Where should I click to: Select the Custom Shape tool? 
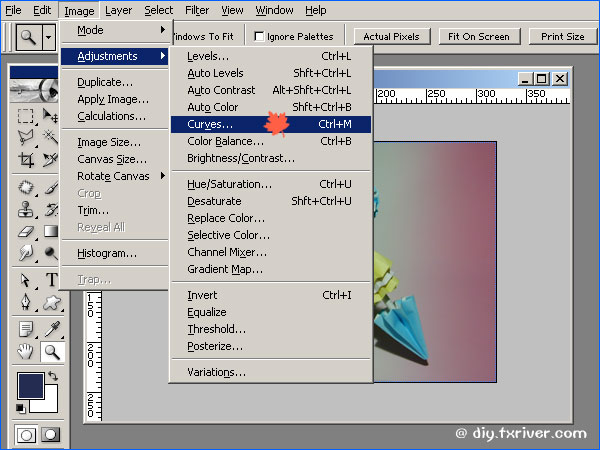coord(52,302)
